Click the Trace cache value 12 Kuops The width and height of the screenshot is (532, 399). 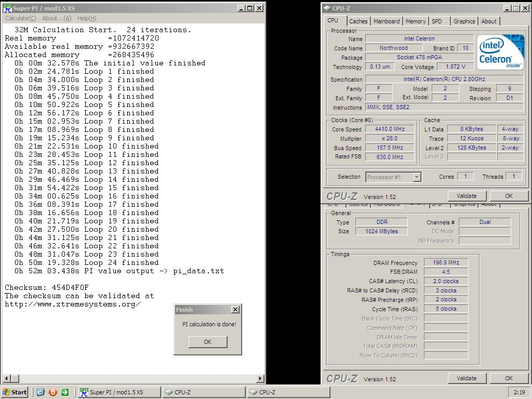click(471, 138)
